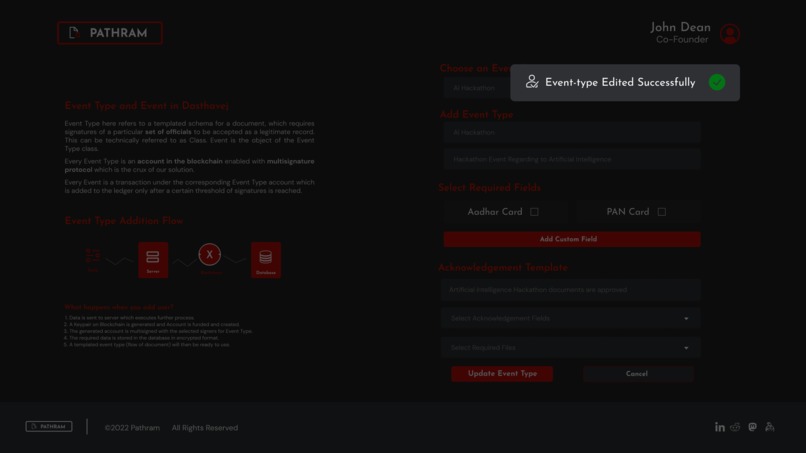Click the Update Event Type button
Image resolution: width=806 pixels, height=453 pixels.
click(502, 374)
